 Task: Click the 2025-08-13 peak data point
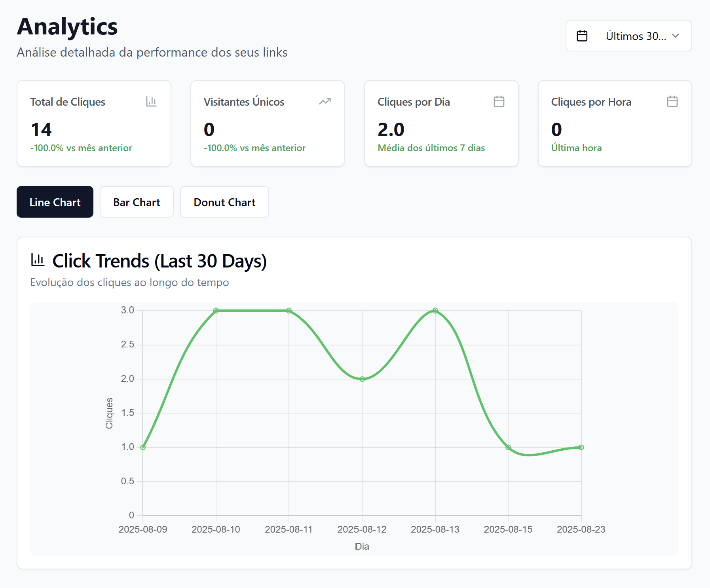click(x=435, y=311)
